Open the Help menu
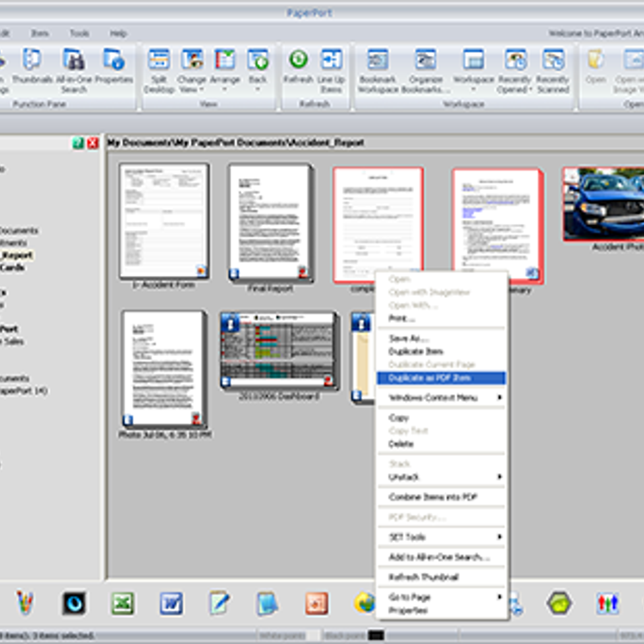Viewport: 644px width, 644px height. tap(118, 33)
